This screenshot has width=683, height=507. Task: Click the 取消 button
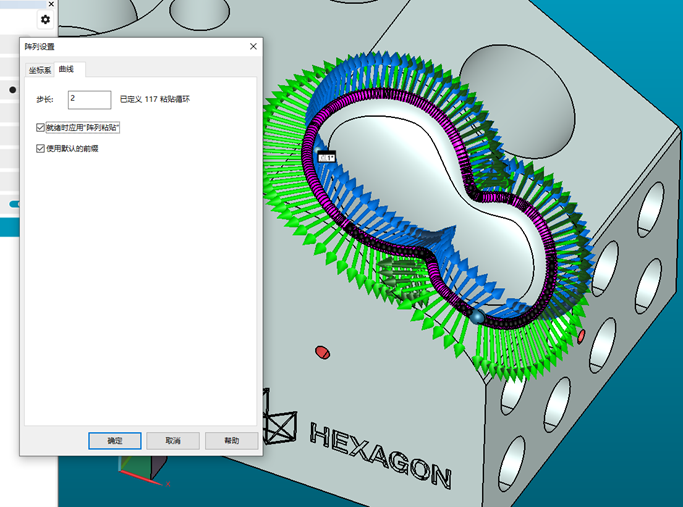pyautogui.click(x=172, y=440)
